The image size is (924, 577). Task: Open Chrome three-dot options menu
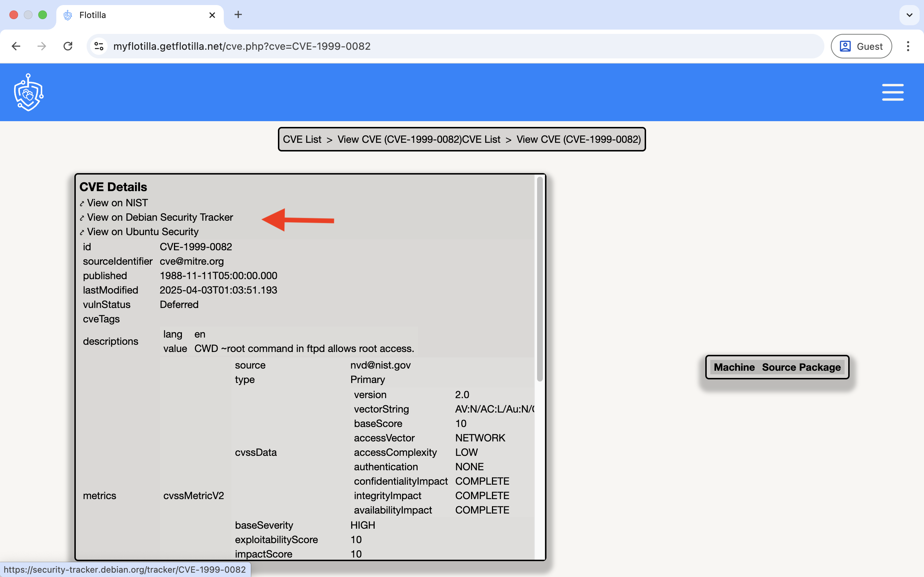coord(908,46)
